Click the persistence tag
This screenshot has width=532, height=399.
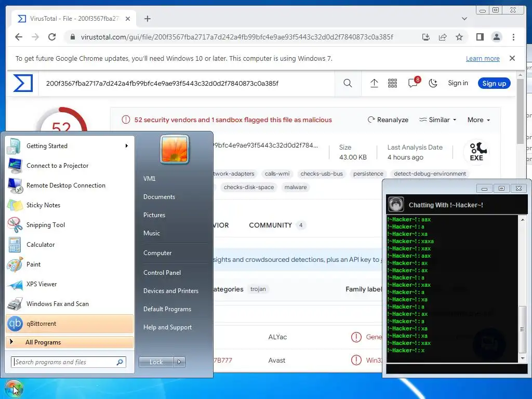tap(368, 174)
